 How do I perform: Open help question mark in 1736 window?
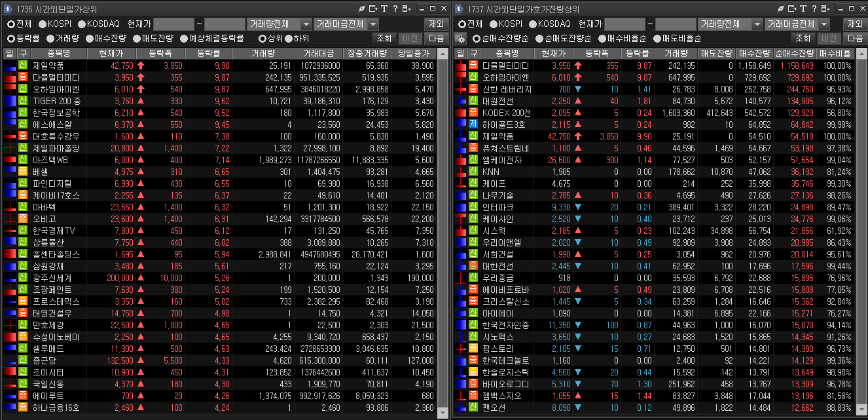pos(395,9)
